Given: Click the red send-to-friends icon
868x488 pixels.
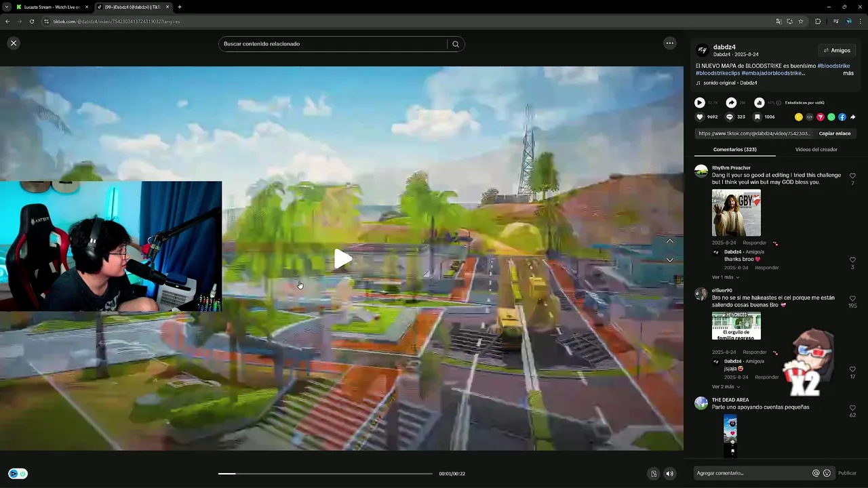Looking at the screenshot, I should click(x=821, y=117).
